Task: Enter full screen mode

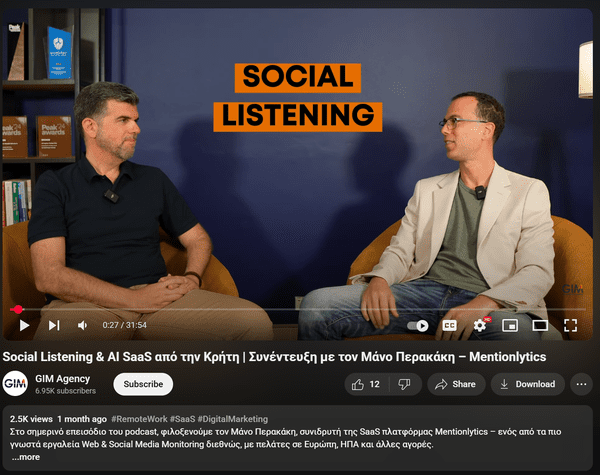Action: click(x=570, y=325)
